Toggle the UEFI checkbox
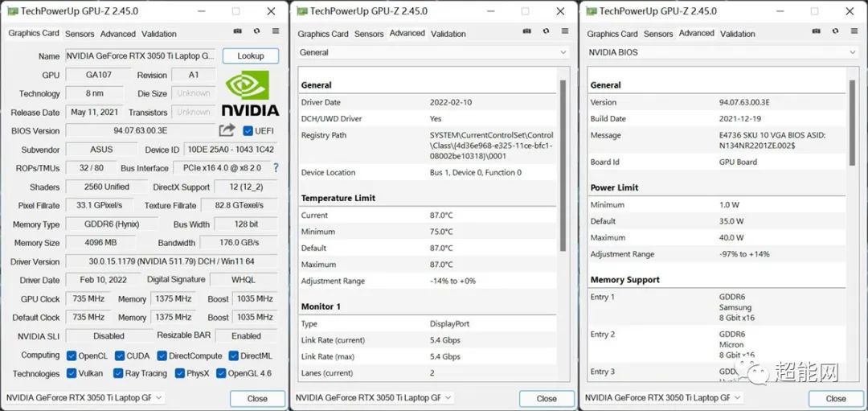 click(x=248, y=131)
